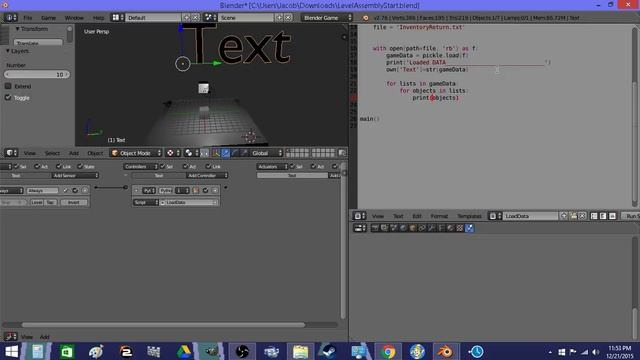Screen dimensions: 640x360
Task: Open the Physics properties tab
Action: point(469,228)
